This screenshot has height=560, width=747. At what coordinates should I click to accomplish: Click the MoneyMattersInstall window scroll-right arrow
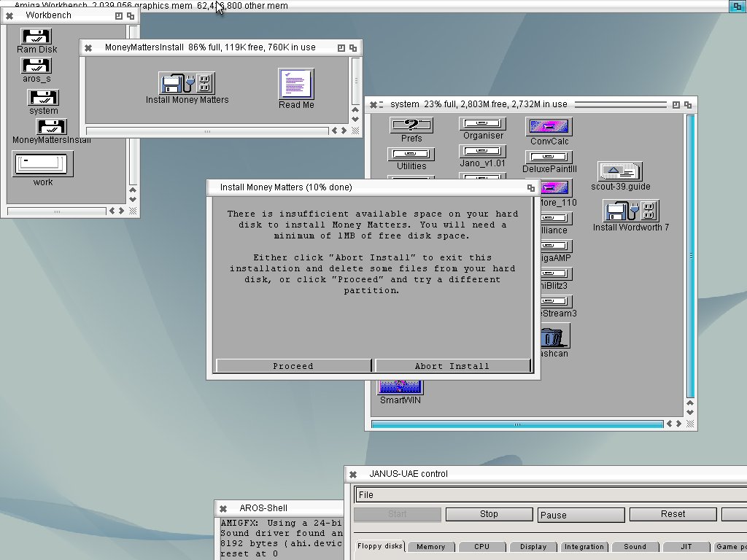[x=344, y=131]
